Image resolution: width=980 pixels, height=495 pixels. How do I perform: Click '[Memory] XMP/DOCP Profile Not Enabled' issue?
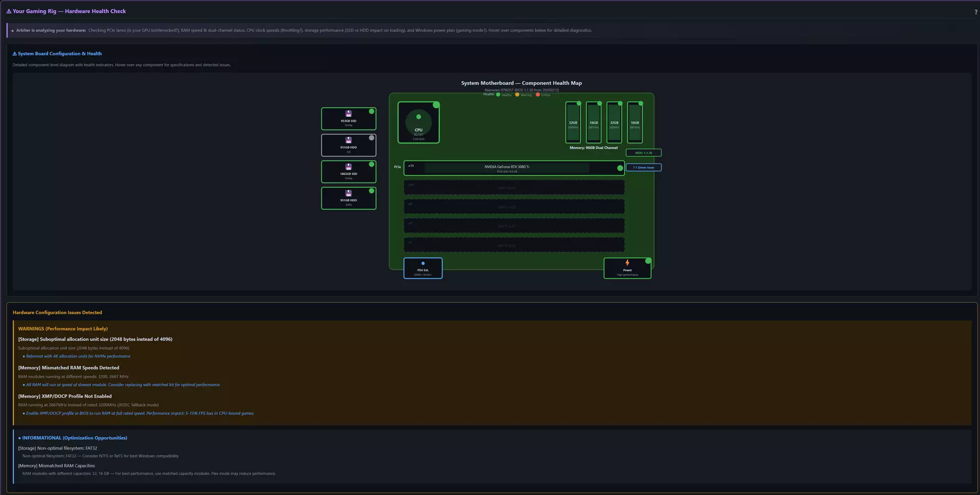(65, 396)
